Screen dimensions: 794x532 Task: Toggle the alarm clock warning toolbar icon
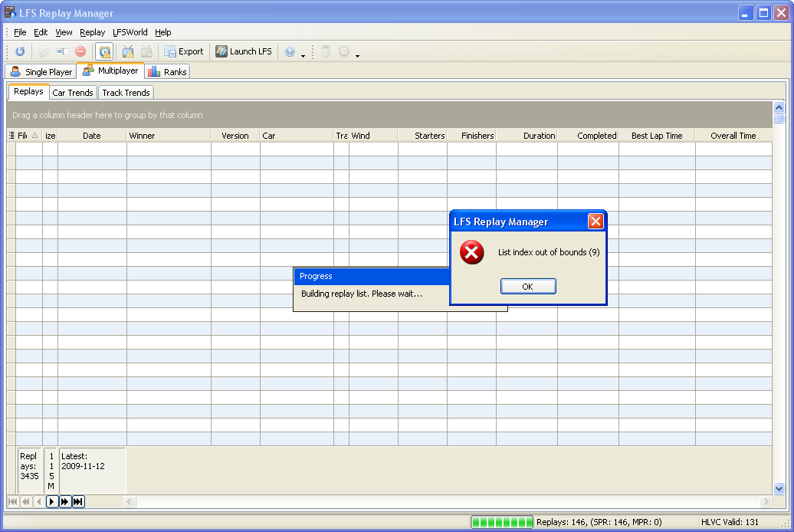coord(105,51)
